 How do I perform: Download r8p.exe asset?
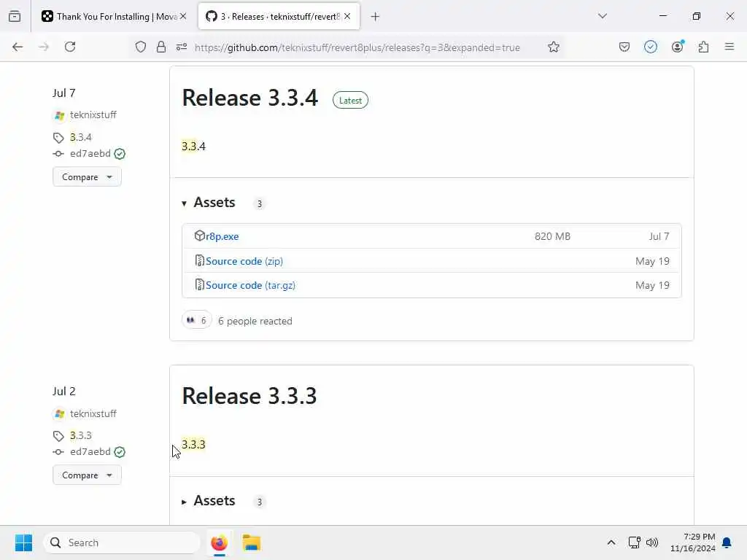pos(222,236)
